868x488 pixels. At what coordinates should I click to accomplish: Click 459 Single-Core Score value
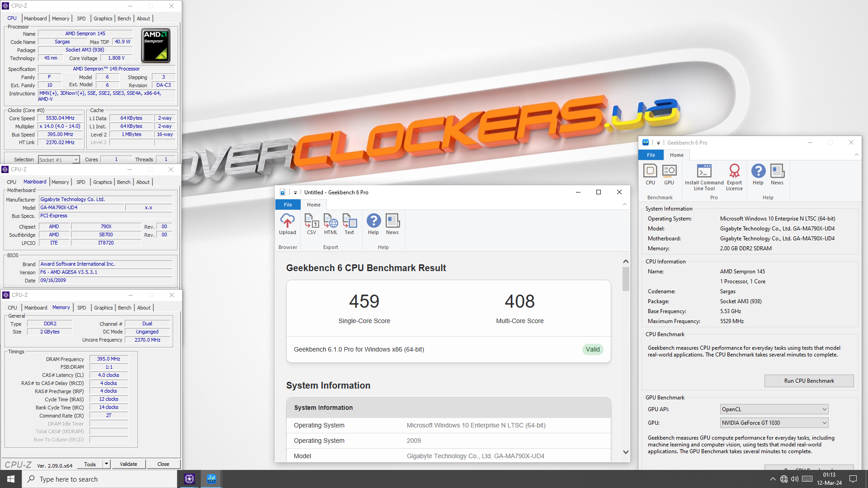364,301
